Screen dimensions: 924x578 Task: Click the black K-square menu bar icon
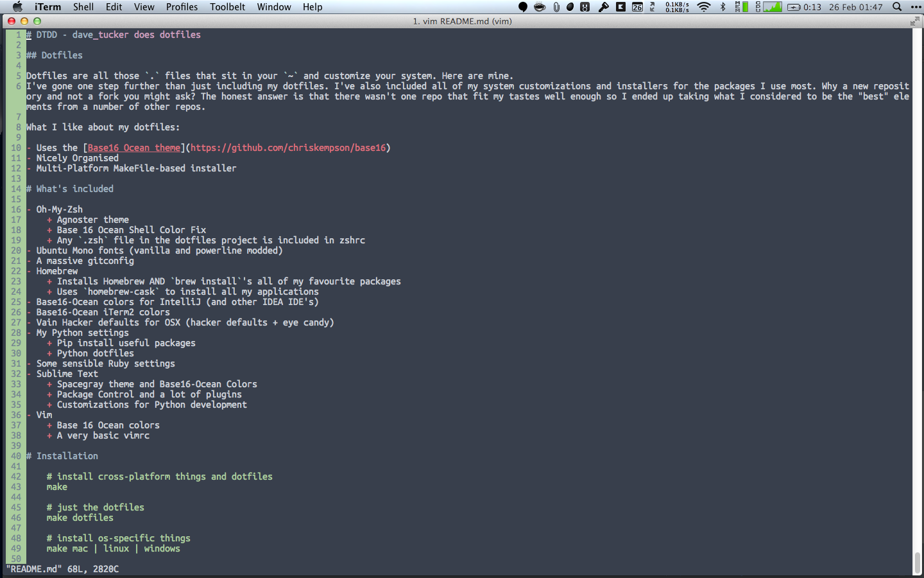(x=620, y=7)
